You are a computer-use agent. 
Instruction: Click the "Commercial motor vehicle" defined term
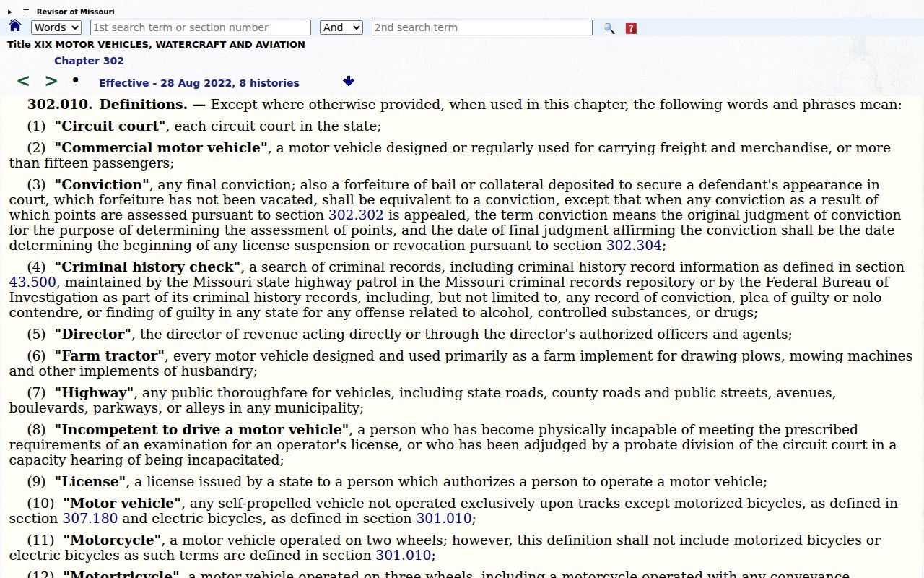(161, 147)
